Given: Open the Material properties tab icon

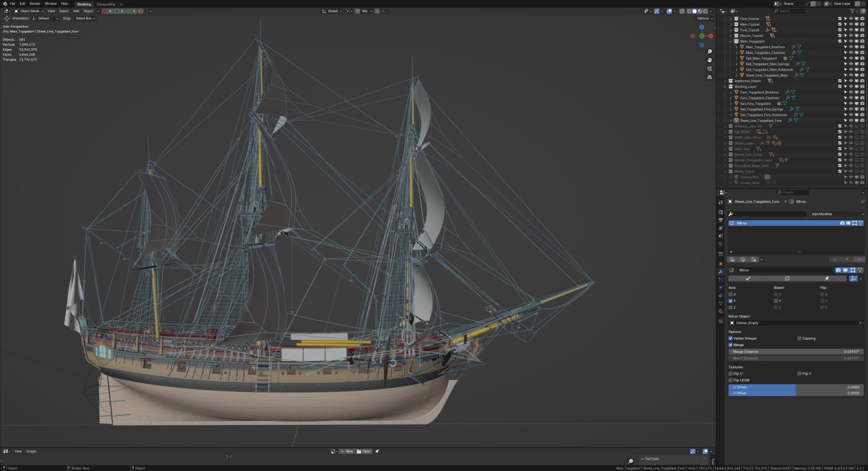Looking at the screenshot, I should 720,311.
